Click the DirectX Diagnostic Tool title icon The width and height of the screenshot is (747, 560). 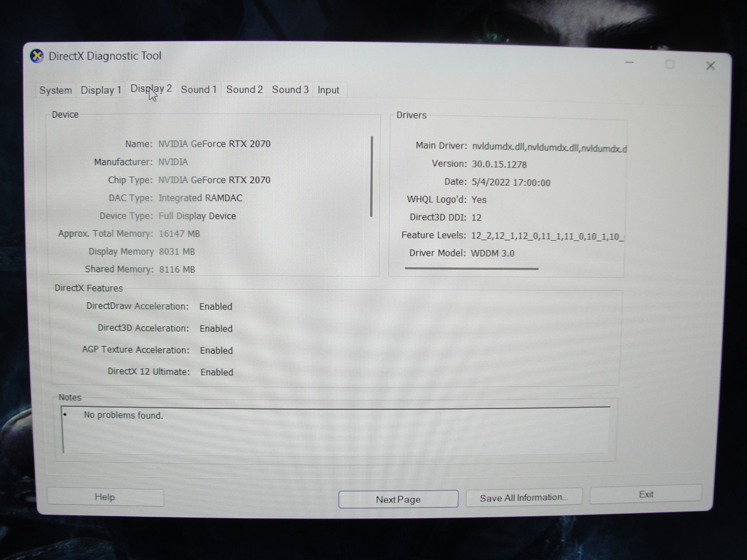coord(37,56)
